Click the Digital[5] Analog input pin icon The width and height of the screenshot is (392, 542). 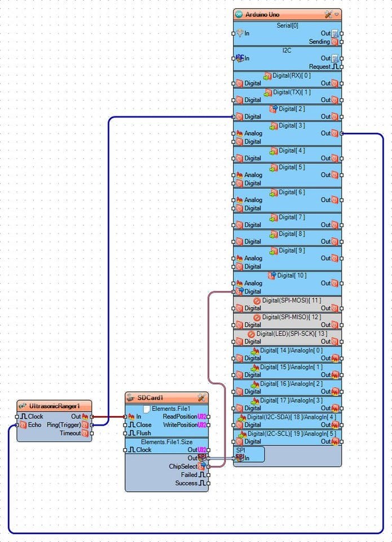pyautogui.click(x=240, y=175)
